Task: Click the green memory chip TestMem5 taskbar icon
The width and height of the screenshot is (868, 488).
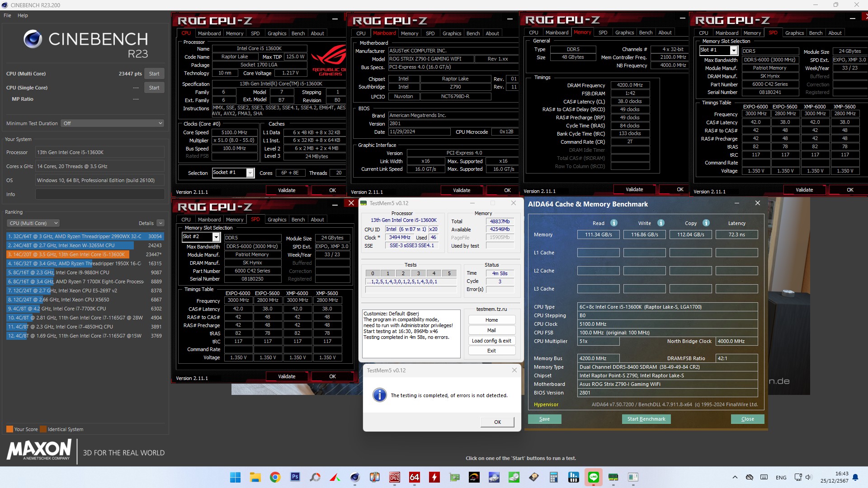Action: 613,477
